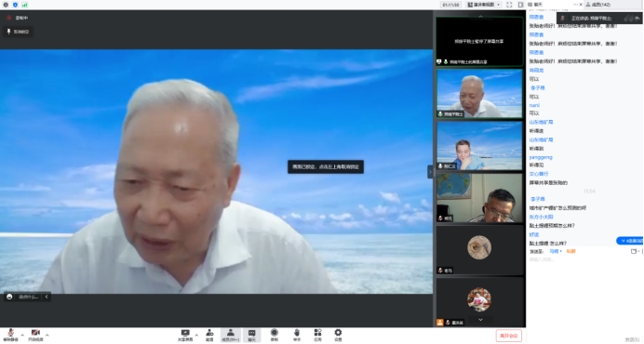Open the invite participants icon

[209, 335]
